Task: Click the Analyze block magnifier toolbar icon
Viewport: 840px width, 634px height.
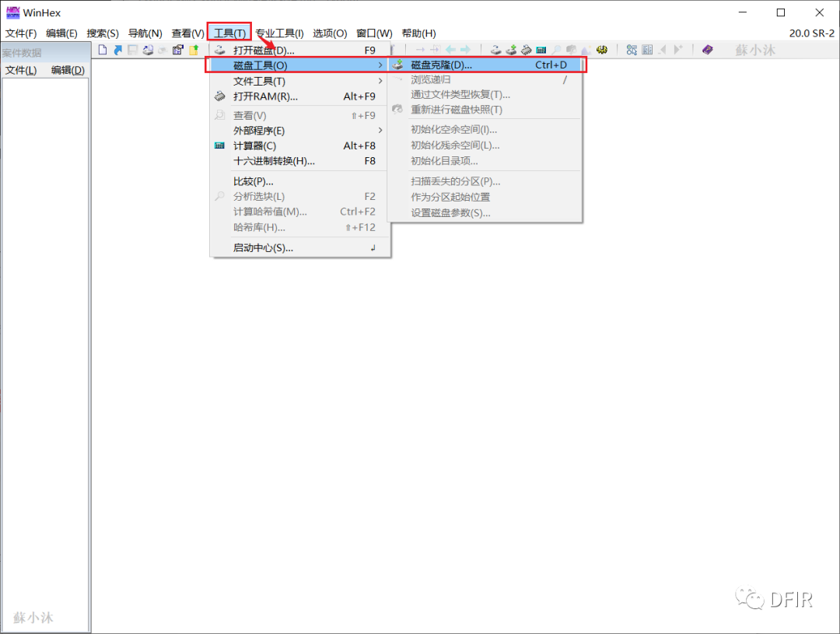Action: [x=557, y=50]
